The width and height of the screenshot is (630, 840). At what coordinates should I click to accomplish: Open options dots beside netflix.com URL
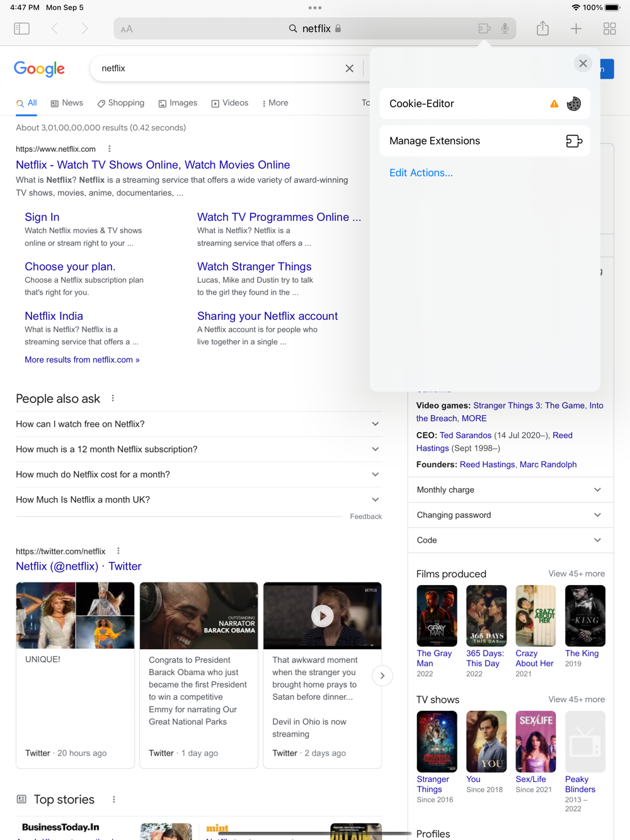tap(110, 149)
